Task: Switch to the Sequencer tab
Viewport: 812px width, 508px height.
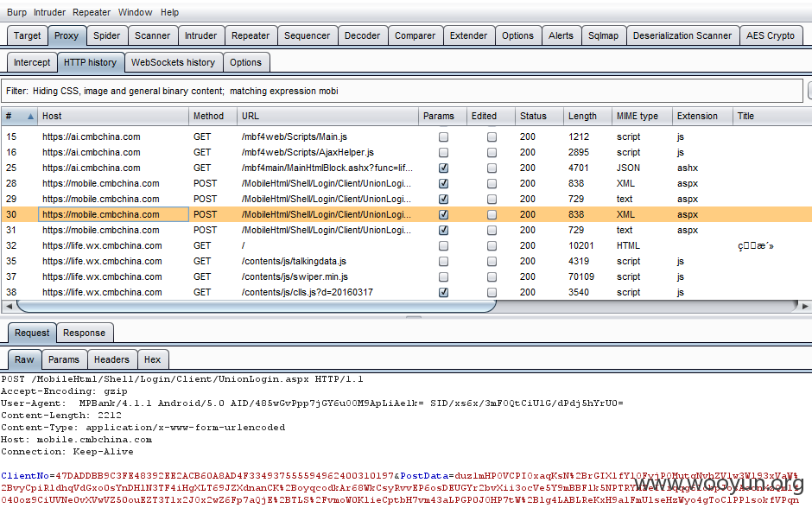Action: click(307, 35)
